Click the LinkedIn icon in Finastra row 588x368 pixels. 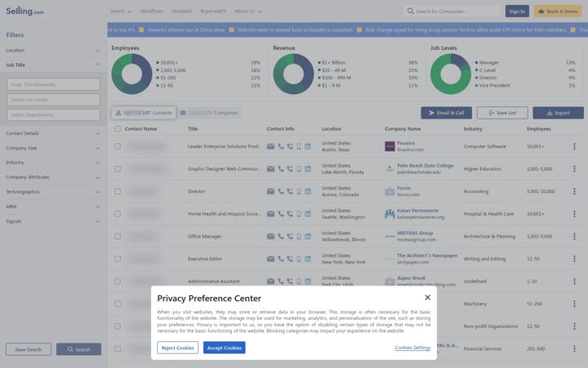[308, 146]
